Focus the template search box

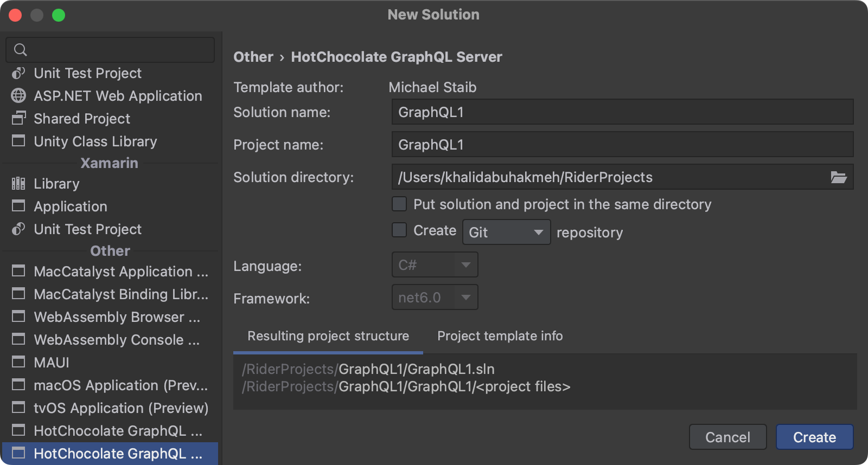(x=110, y=50)
